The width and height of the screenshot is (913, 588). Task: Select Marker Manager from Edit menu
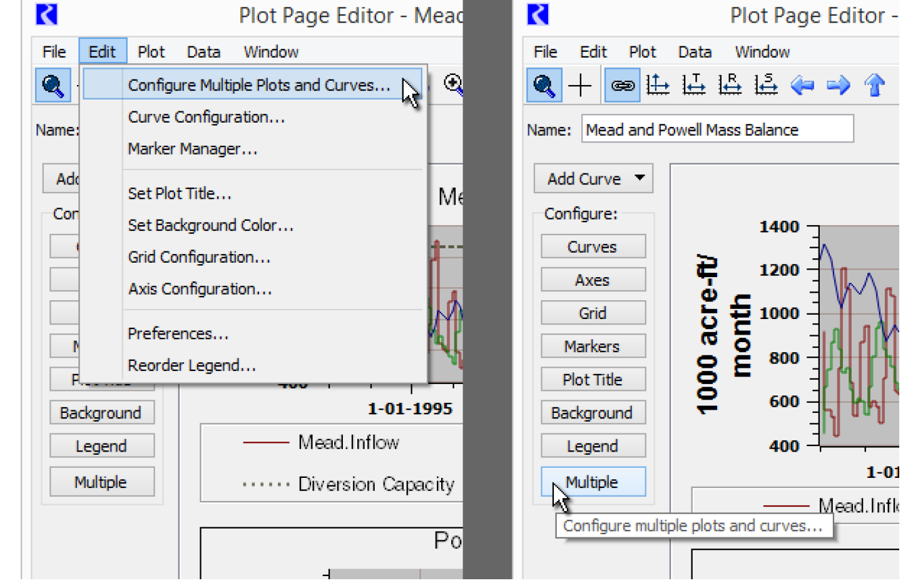192,149
